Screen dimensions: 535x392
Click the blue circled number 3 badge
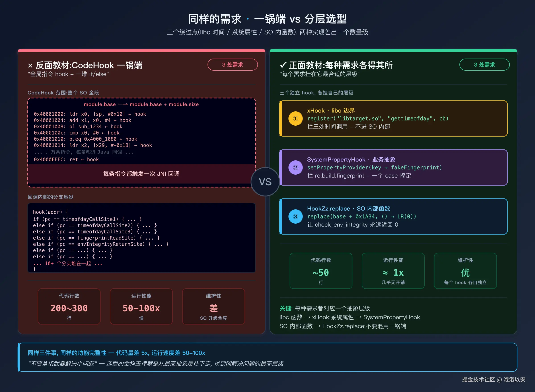(295, 216)
